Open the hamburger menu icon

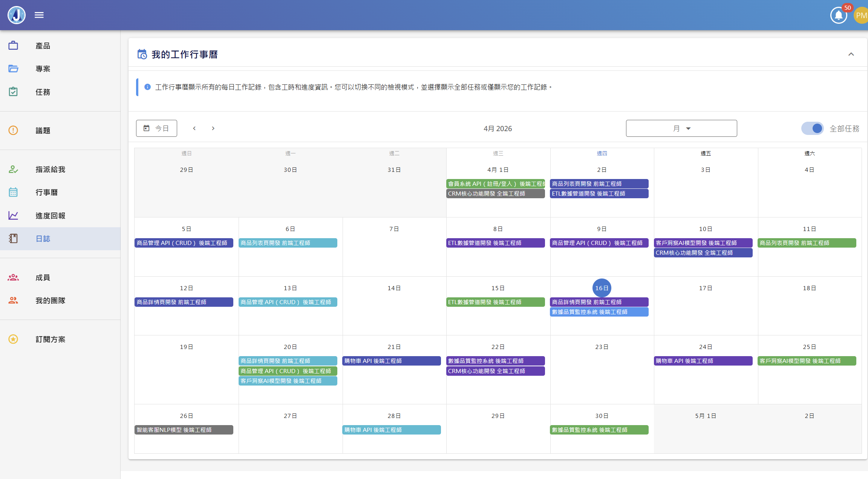(x=39, y=15)
